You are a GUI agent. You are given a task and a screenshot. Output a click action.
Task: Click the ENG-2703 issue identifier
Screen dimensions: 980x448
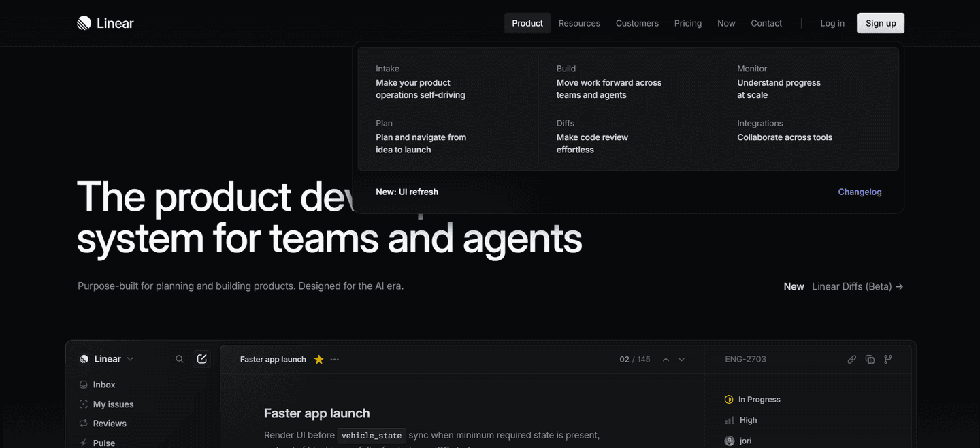coord(745,359)
